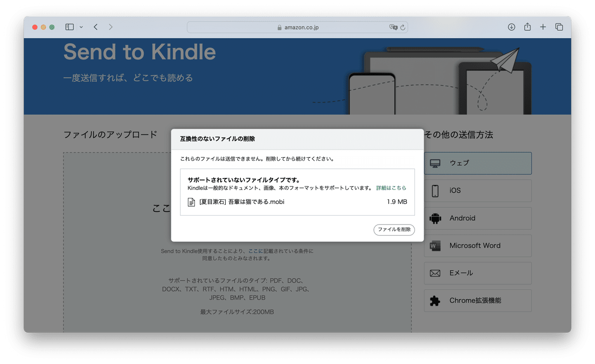595x364 pixels.
Task: Click the monitor icon next to ウェブ
Action: click(435, 163)
